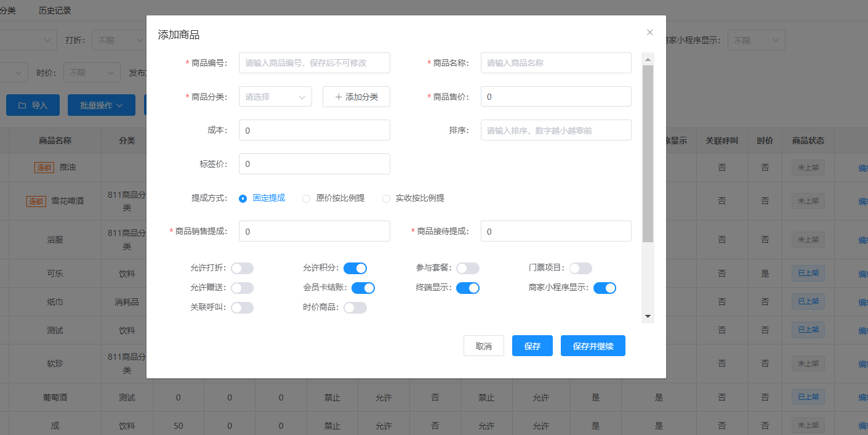Screen dimensions: 868x435
Task: Click scrollbar down arrow in dialog
Action: (648, 316)
